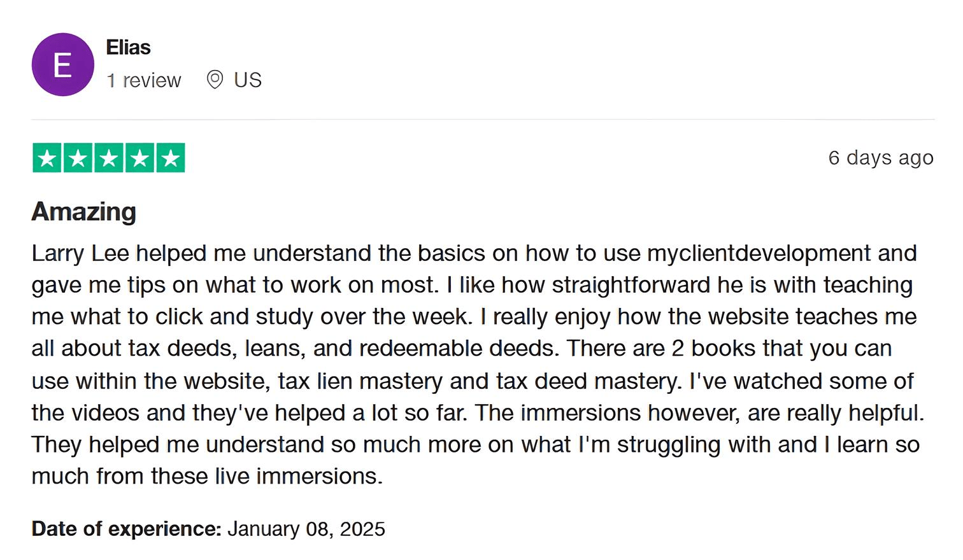This screenshot has width=963, height=560.
Task: Click the "1 review" count
Action: [144, 81]
